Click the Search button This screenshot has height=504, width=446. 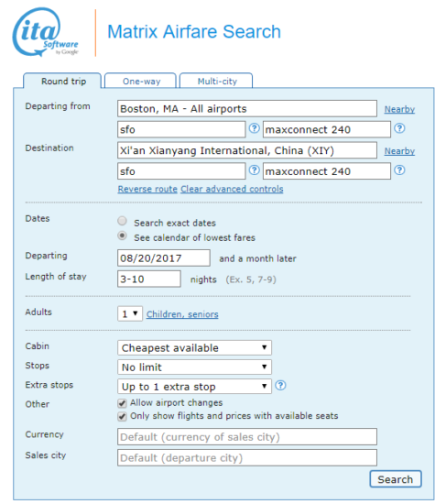[x=396, y=479]
